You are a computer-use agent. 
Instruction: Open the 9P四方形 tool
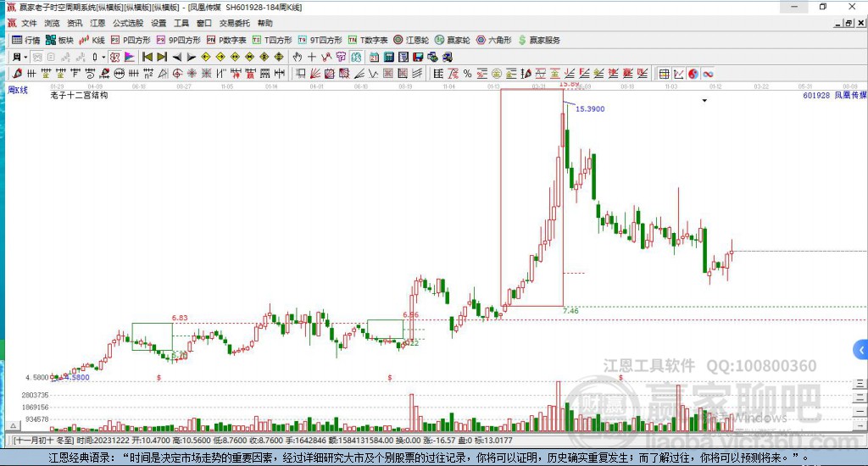(178, 40)
